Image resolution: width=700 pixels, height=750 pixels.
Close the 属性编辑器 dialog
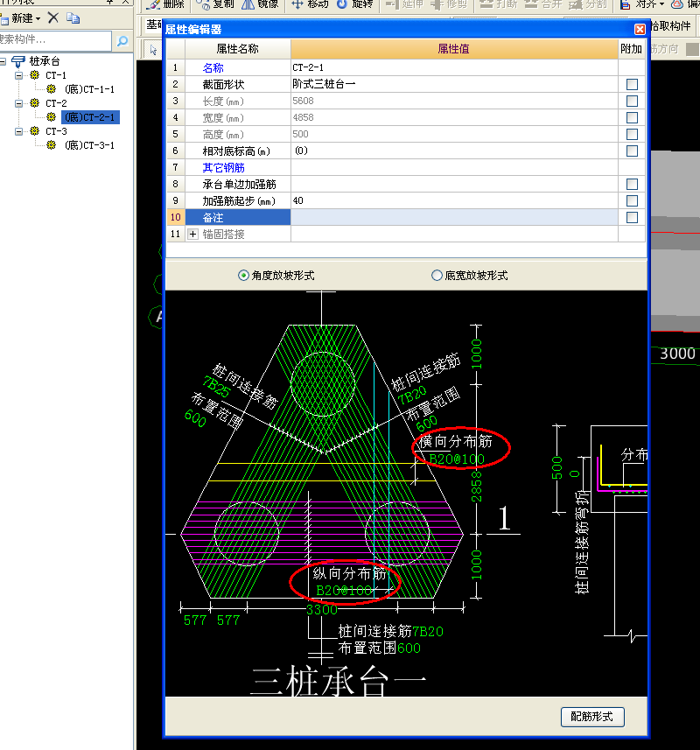pos(640,30)
